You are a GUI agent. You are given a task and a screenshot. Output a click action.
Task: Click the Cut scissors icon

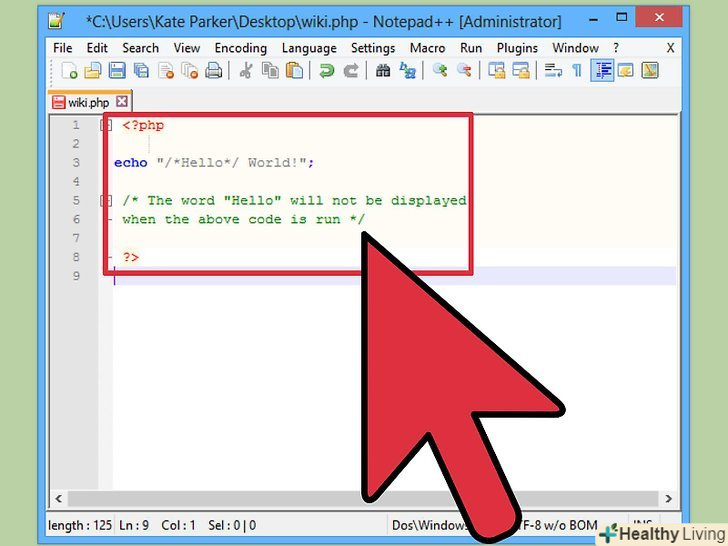(x=246, y=71)
